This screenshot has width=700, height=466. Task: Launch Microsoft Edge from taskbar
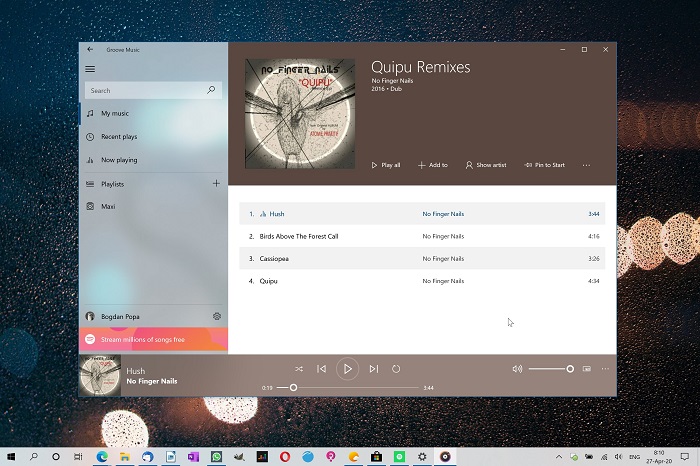102,457
